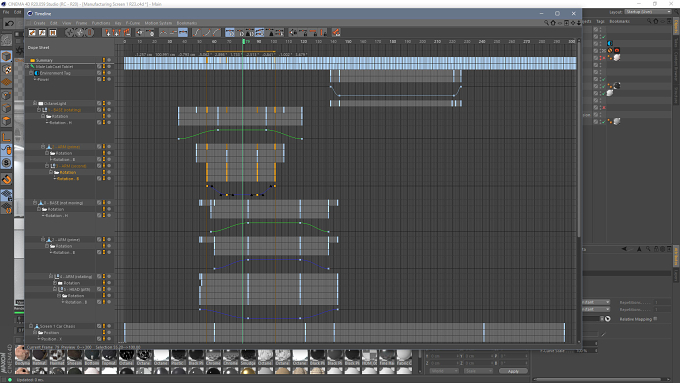Toggle checkbox on 1 - BASE (rotating) track
Viewport: 680px width, 383px height.
click(x=99, y=110)
